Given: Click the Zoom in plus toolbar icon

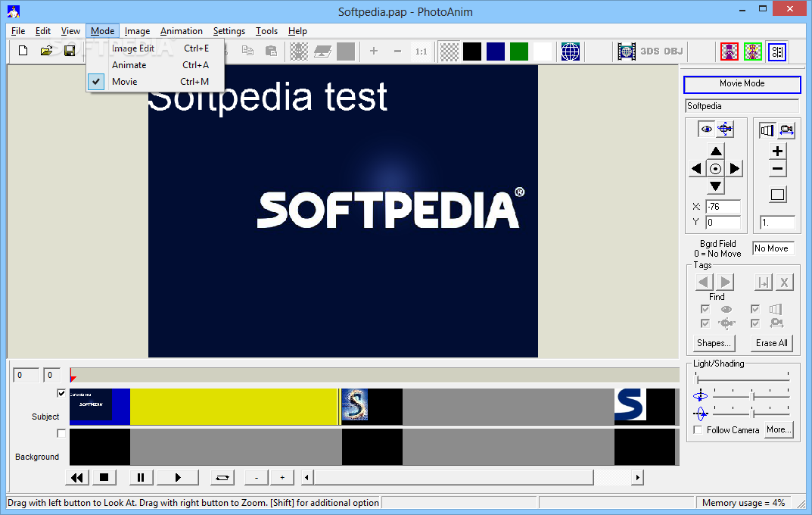Looking at the screenshot, I should point(373,51).
